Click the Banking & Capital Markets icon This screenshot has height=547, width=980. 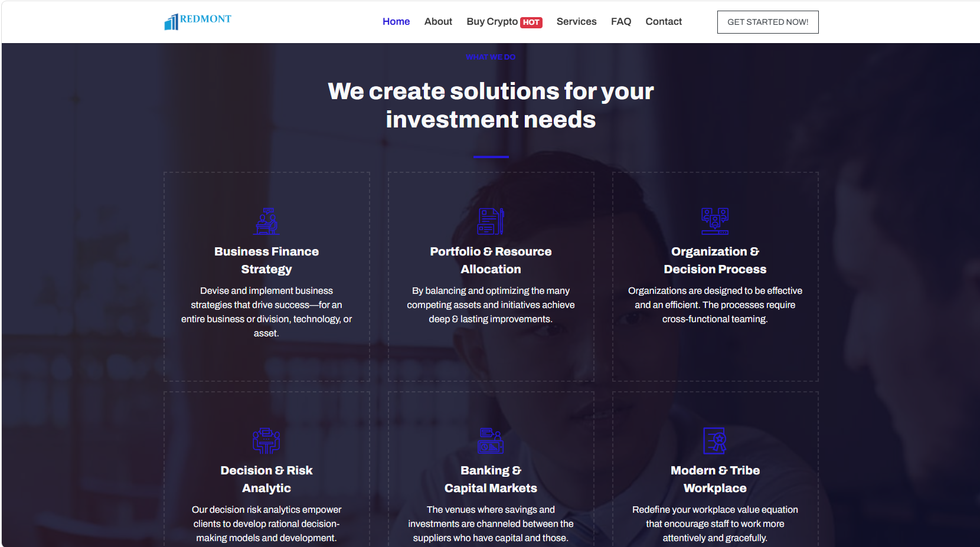pos(491,440)
